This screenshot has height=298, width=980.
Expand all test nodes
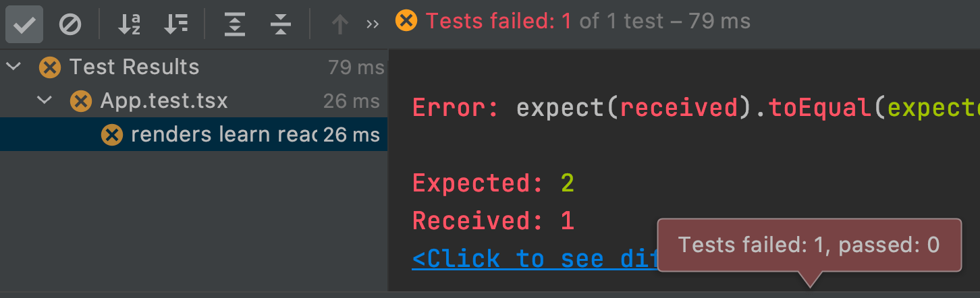[x=234, y=24]
